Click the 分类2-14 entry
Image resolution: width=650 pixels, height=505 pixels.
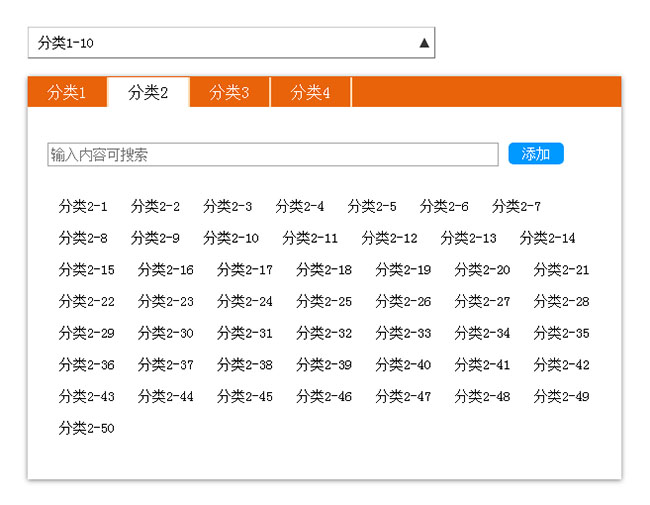547,238
